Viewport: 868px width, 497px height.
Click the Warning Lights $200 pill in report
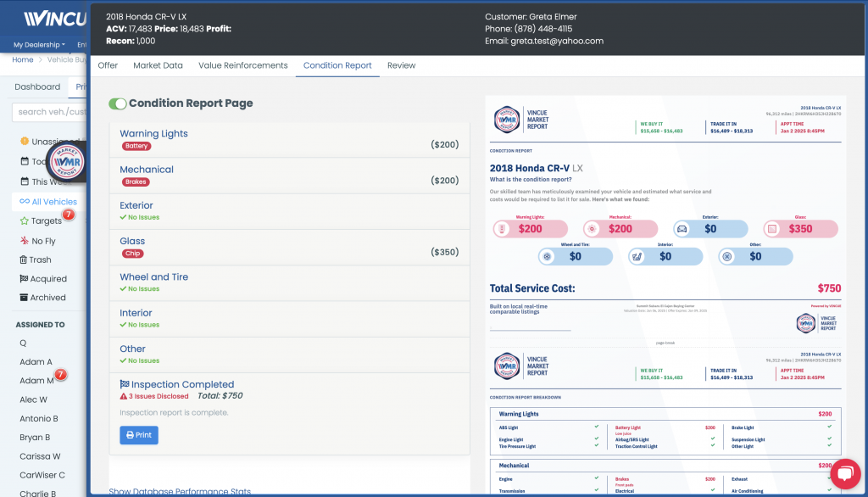531,228
